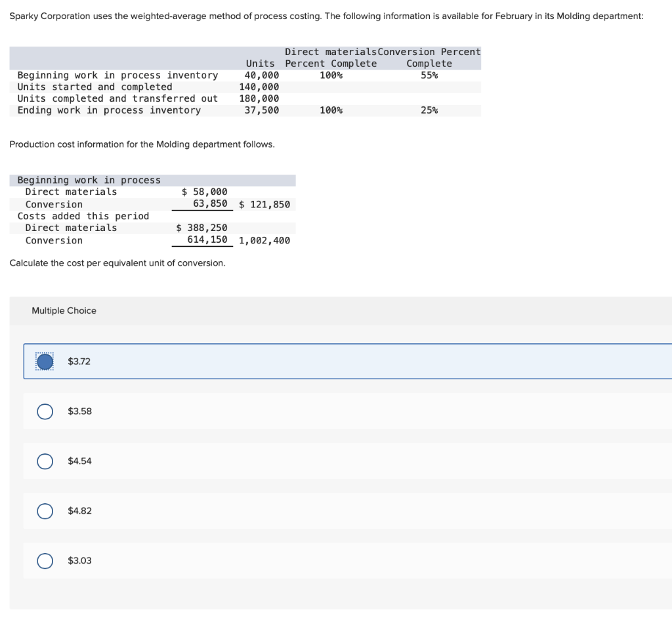
Task: Click the $4.82 answer text
Action: [79, 510]
